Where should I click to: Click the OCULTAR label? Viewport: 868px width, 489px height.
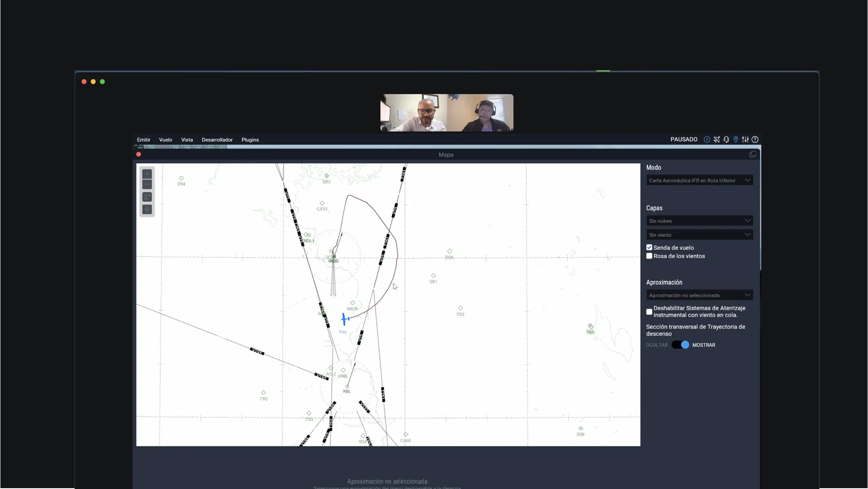point(657,345)
